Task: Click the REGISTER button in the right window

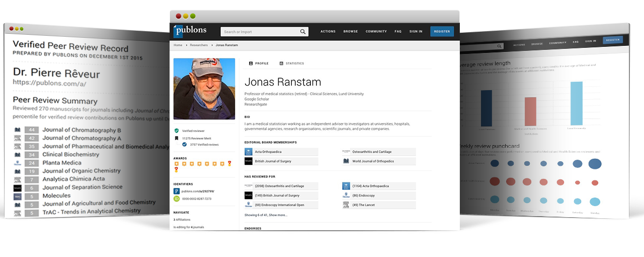Action: coord(612,40)
